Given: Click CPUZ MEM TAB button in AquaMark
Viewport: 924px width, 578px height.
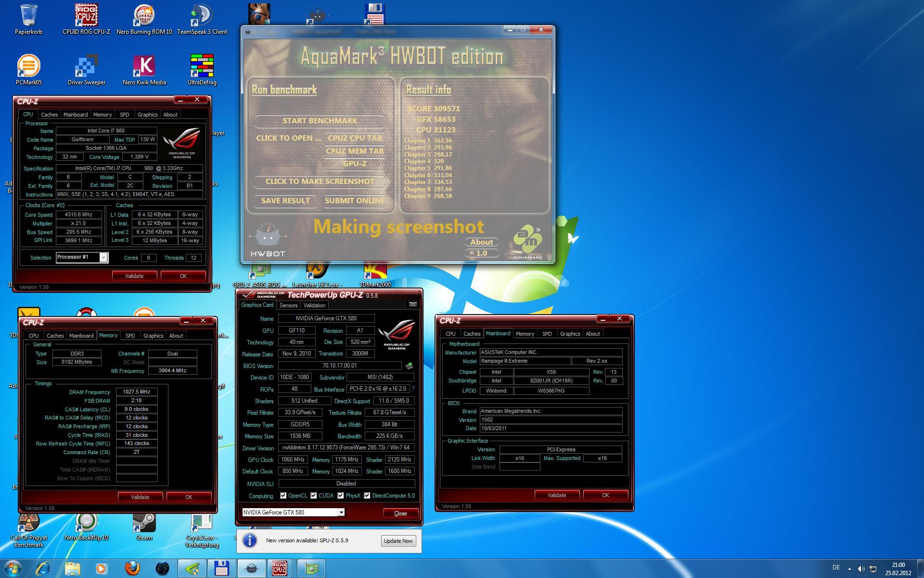Looking at the screenshot, I should pos(355,151).
